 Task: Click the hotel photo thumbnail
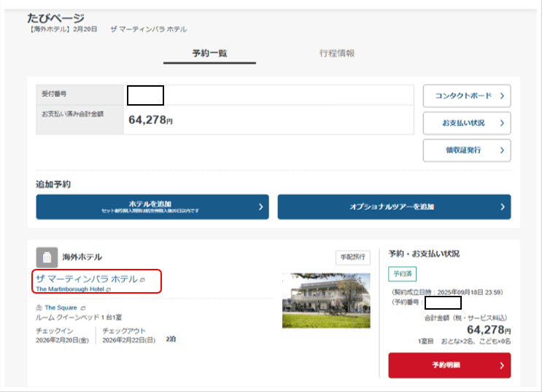325,300
